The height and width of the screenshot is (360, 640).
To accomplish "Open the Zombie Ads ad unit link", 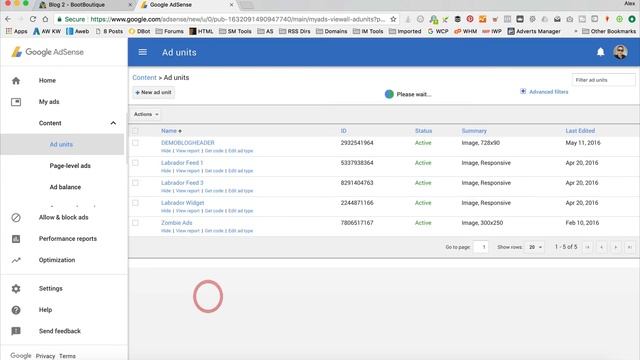I will 176,223.
